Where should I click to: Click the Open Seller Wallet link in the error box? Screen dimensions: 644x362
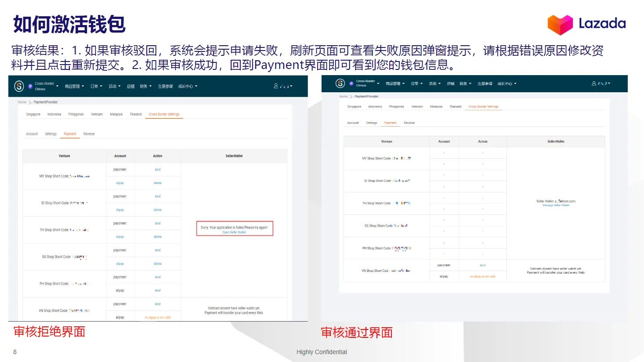(235, 232)
